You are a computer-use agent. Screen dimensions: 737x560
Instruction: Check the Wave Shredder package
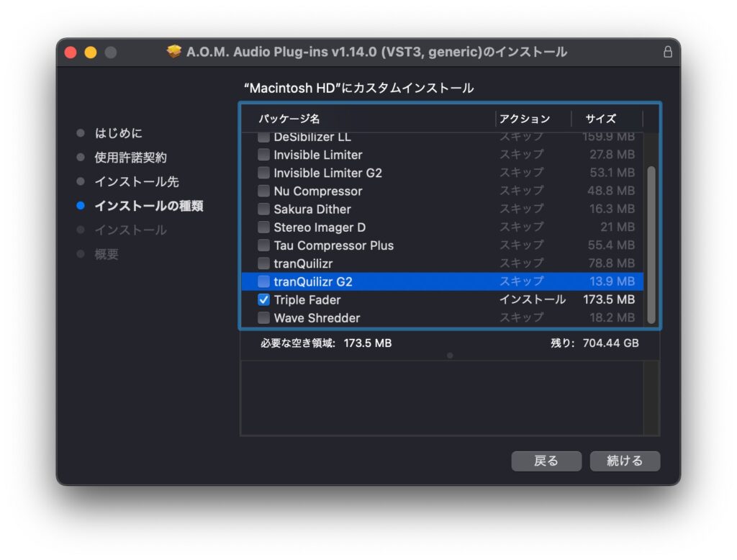click(264, 317)
